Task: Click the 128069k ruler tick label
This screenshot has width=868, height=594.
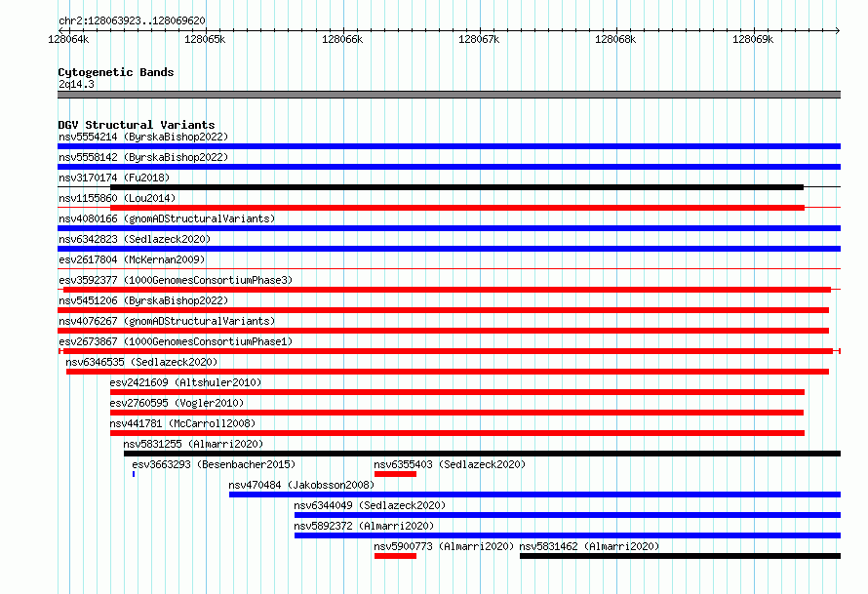Action: pyautogui.click(x=753, y=39)
